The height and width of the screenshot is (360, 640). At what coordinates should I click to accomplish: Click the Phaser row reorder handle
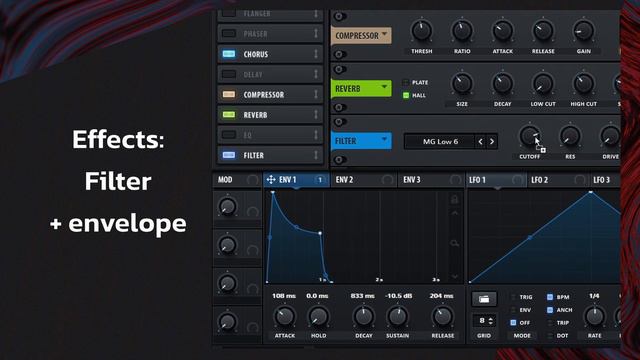tap(316, 34)
